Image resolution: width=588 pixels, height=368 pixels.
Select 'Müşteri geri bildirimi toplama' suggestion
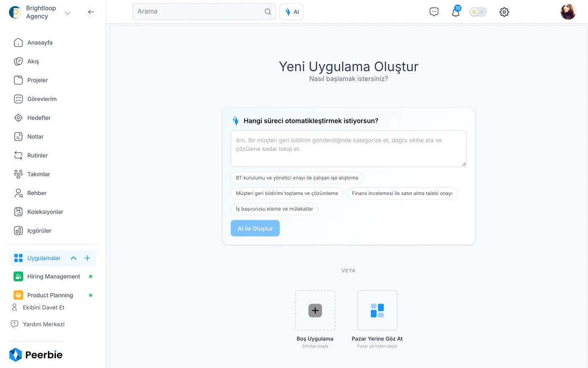[x=287, y=193]
